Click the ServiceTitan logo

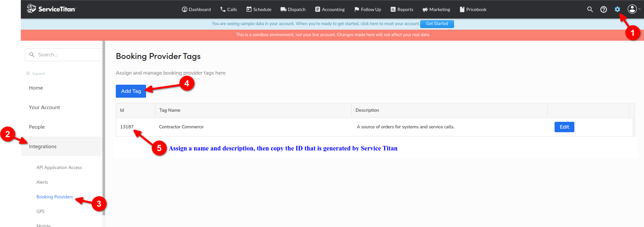[51, 9]
